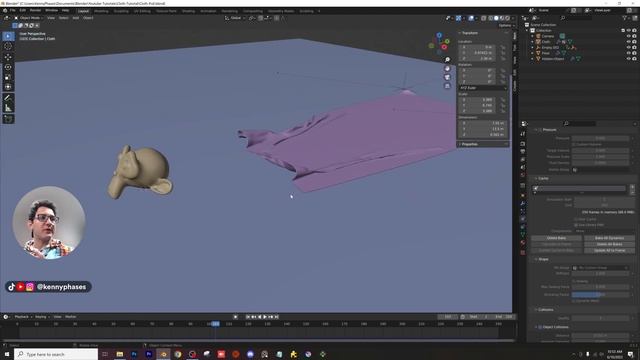Toggle X-ray view in viewport header

click(484, 18)
